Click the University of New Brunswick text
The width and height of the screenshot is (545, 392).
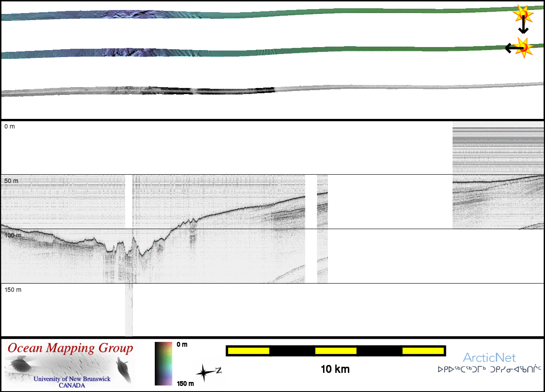click(x=72, y=379)
